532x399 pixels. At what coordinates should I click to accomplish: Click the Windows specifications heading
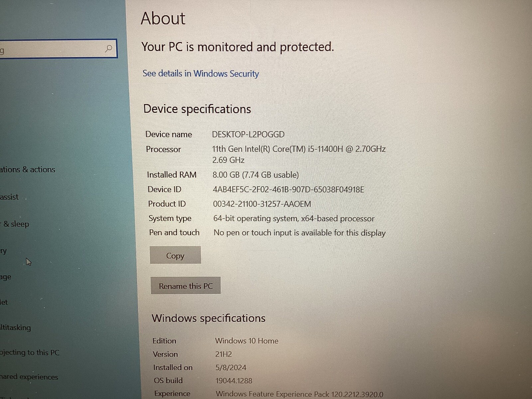(208, 318)
